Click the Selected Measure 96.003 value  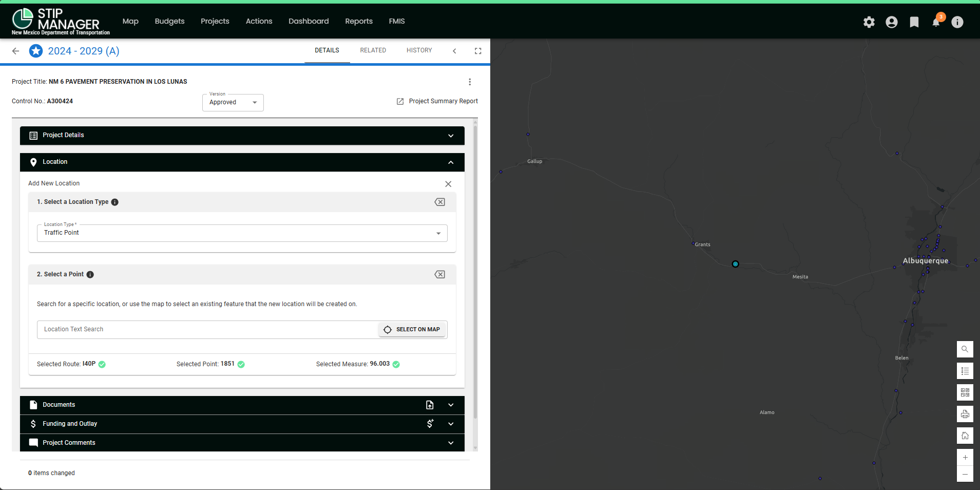(380, 364)
